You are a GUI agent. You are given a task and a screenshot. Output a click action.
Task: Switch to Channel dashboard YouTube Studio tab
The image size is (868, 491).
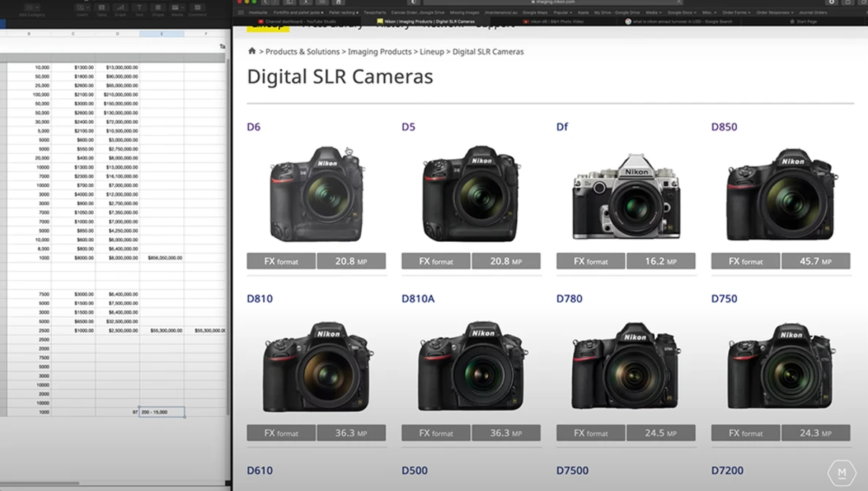coord(298,21)
